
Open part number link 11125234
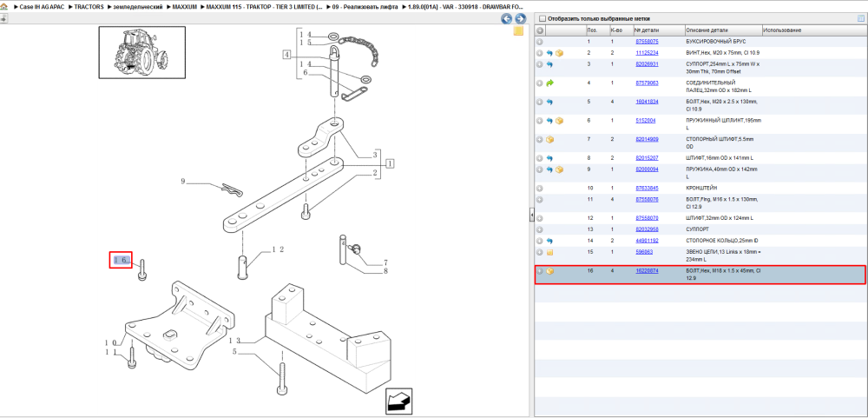pyautogui.click(x=647, y=53)
